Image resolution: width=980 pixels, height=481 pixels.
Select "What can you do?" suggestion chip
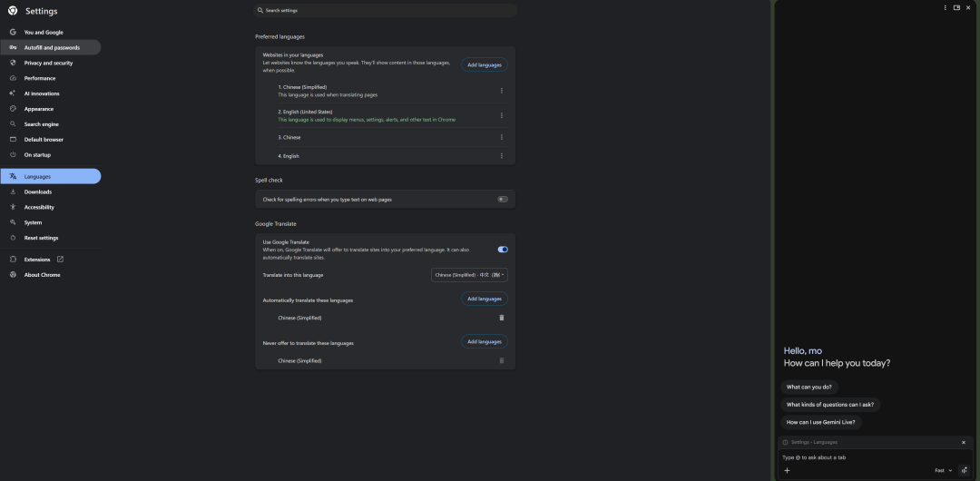point(808,387)
